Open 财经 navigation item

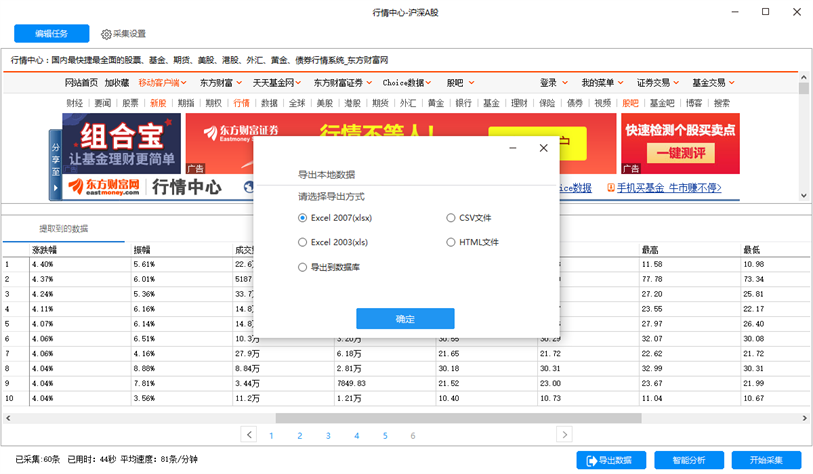click(75, 103)
